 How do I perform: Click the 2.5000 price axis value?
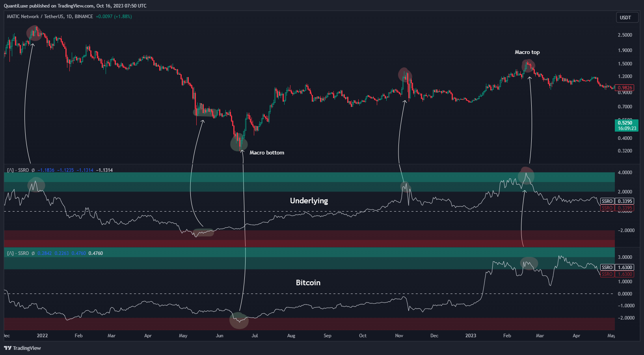(x=625, y=35)
